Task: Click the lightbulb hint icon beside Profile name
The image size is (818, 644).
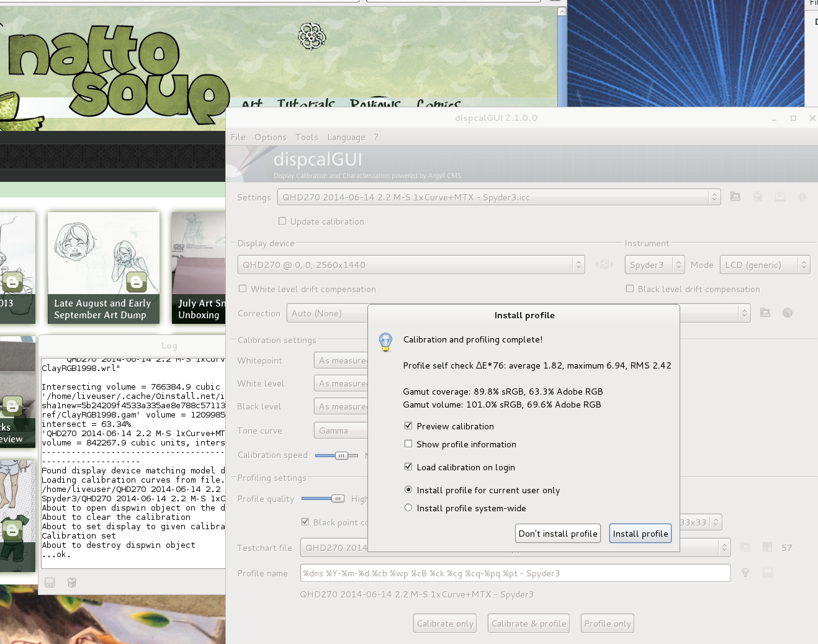Action: click(745, 573)
